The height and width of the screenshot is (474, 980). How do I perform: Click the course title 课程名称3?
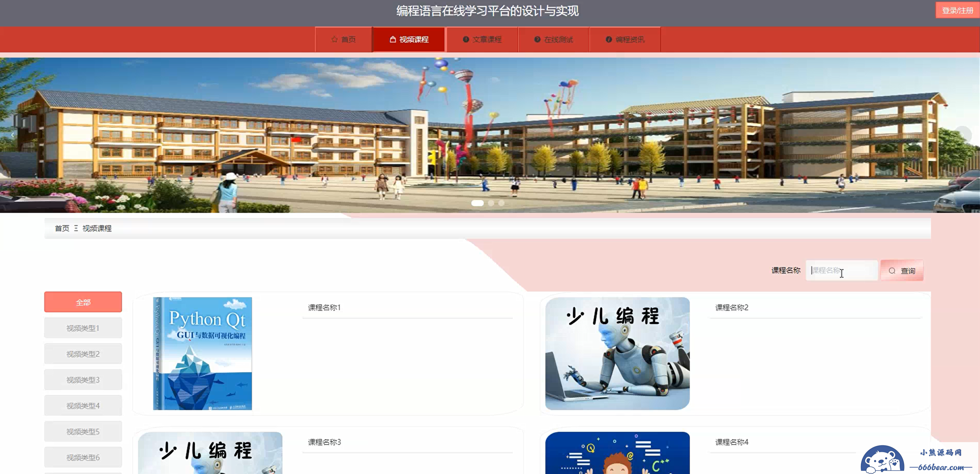pos(324,442)
